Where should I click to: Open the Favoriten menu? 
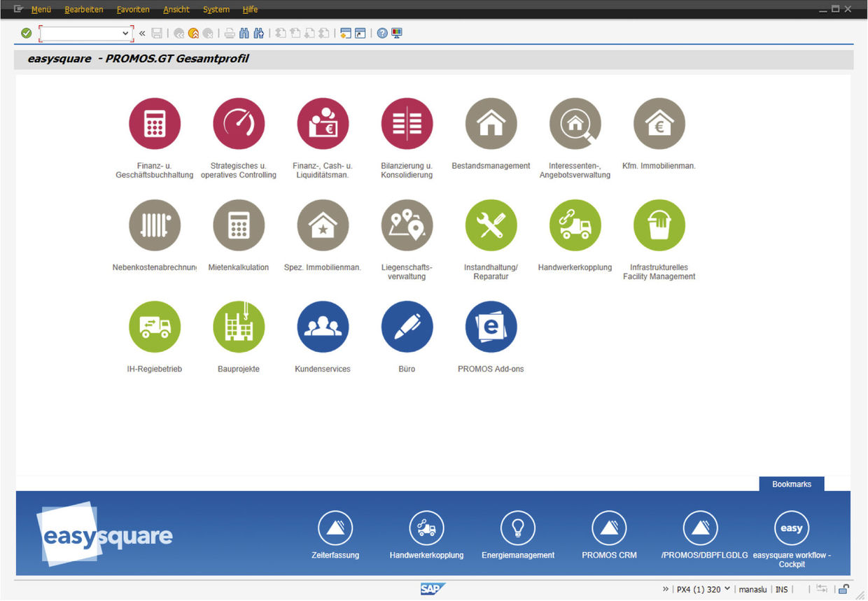point(132,9)
